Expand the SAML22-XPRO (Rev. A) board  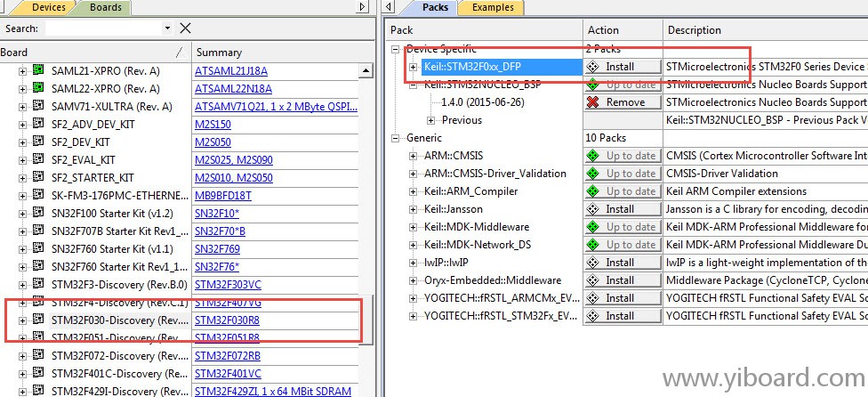point(22,89)
